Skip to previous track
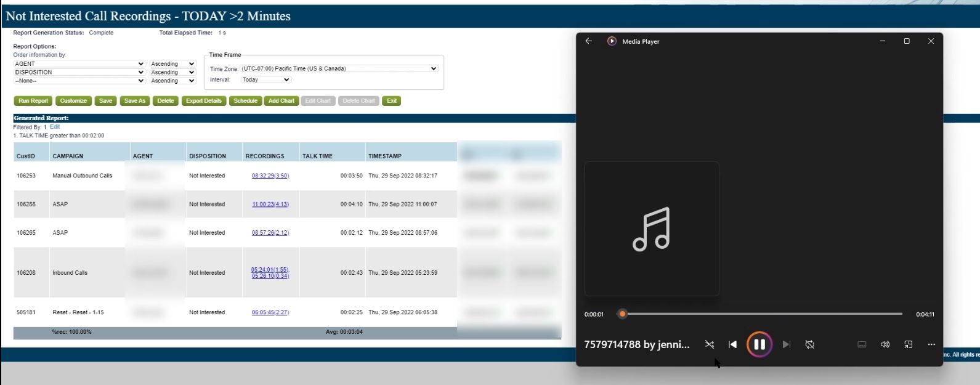 pos(732,344)
